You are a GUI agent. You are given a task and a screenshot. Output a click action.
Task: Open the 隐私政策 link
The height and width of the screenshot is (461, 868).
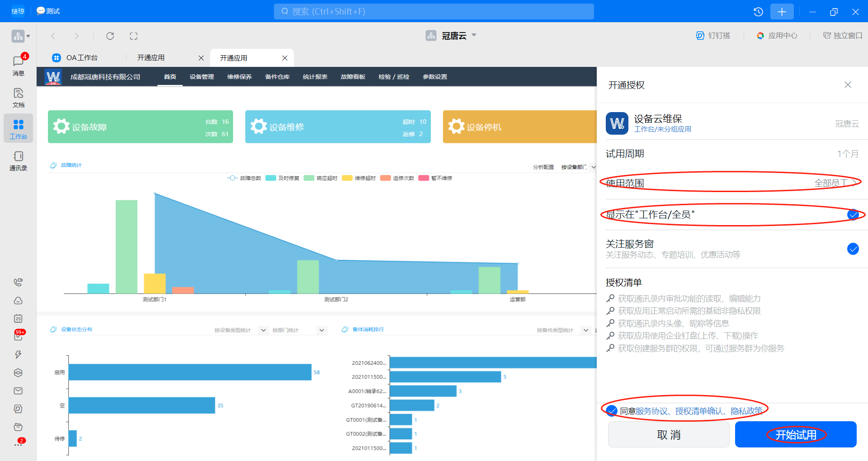pos(746,411)
